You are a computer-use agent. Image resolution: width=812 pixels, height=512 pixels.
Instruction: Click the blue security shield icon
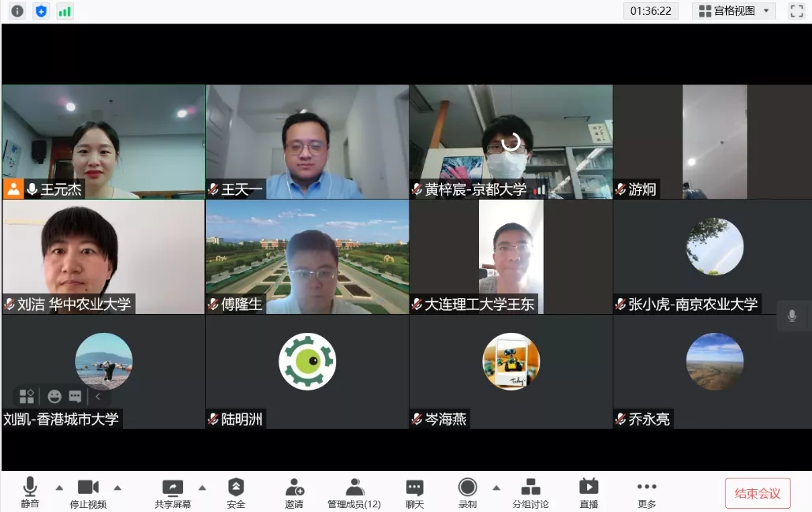[x=41, y=11]
